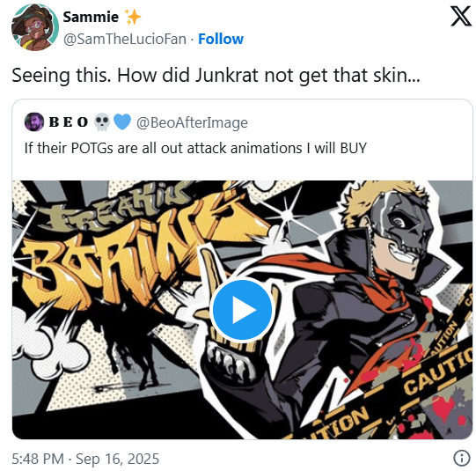The width and height of the screenshot is (476, 471).
Task: Click the Sammie display name
Action: (x=91, y=17)
